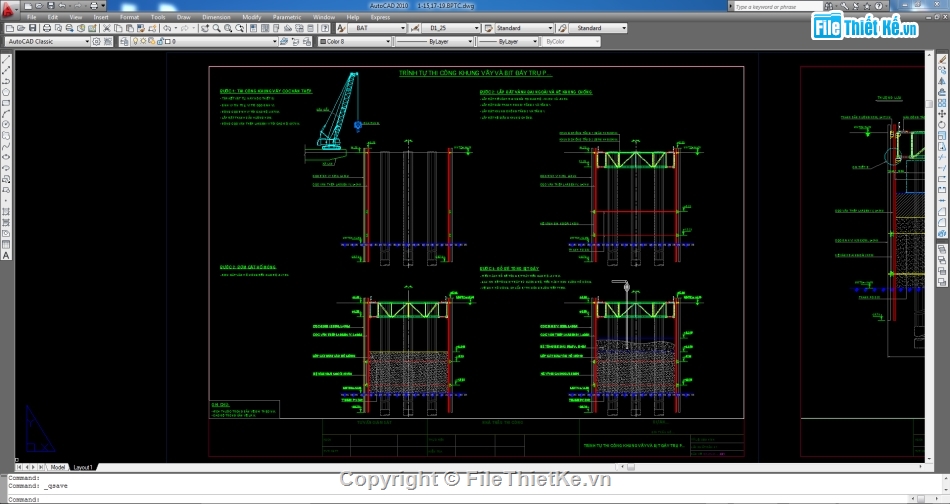Click in the InfoCenter search keyword field

tap(778, 6)
